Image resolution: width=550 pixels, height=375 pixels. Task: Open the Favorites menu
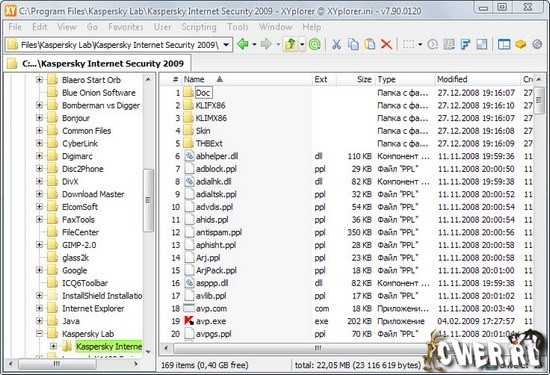(126, 27)
